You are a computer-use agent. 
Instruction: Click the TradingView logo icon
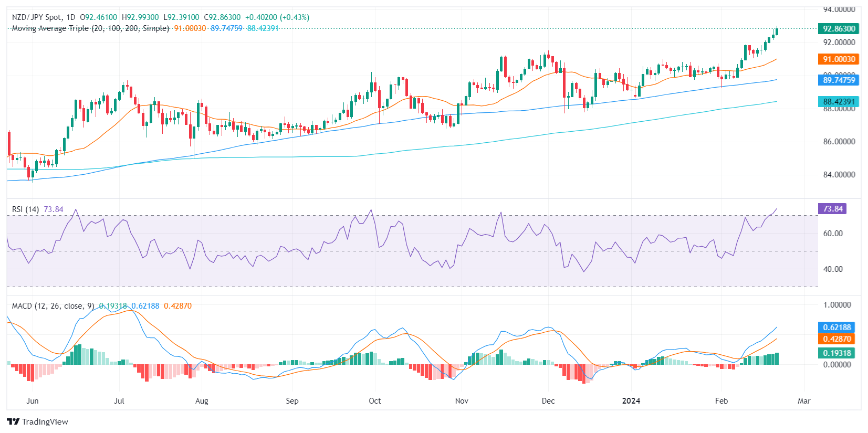[x=13, y=421]
